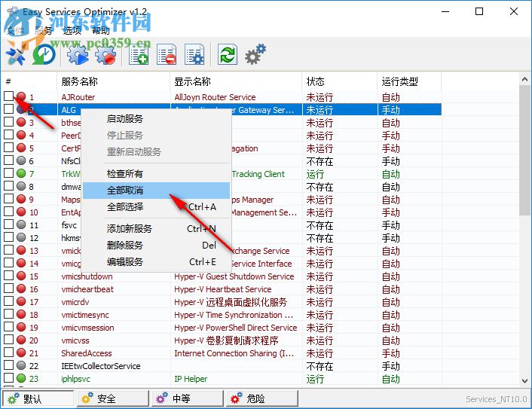This screenshot has width=532, height=409.
Task: Click the green clock restore icon
Action: [x=44, y=54]
